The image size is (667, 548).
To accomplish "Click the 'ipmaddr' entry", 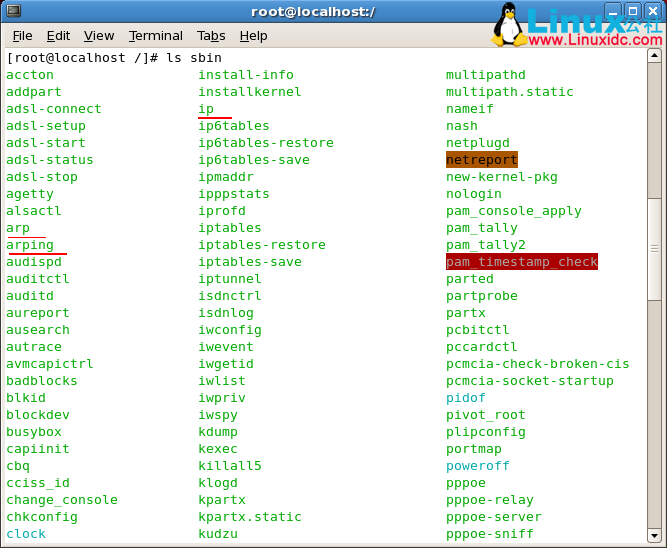I will point(226,177).
